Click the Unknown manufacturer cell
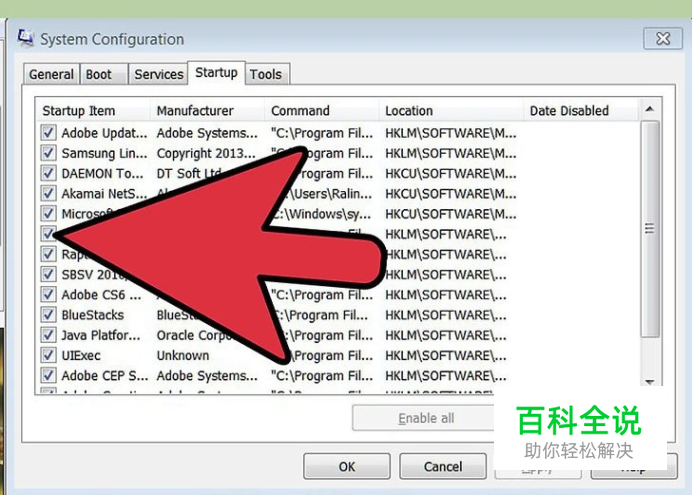This screenshot has height=495, width=692. pyautogui.click(x=183, y=356)
